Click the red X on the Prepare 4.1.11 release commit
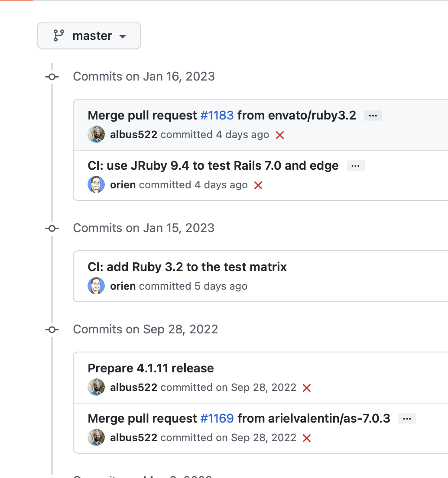Screen dimensions: 448x478 point(307,388)
